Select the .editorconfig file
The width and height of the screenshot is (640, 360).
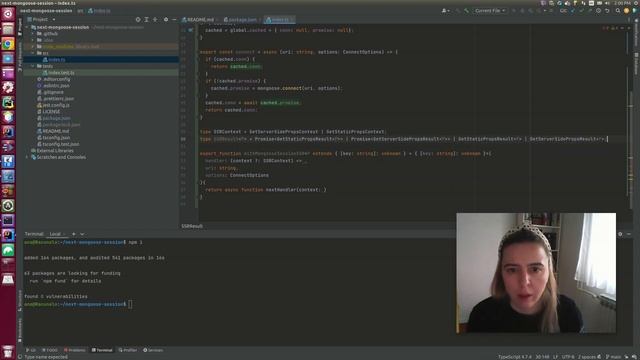point(53,79)
